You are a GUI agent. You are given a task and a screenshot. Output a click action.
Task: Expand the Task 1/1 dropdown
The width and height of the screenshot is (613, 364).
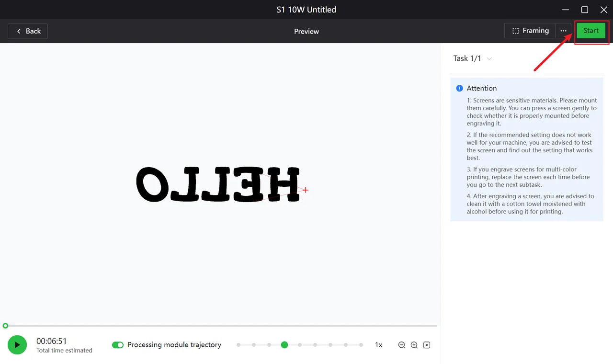473,58
